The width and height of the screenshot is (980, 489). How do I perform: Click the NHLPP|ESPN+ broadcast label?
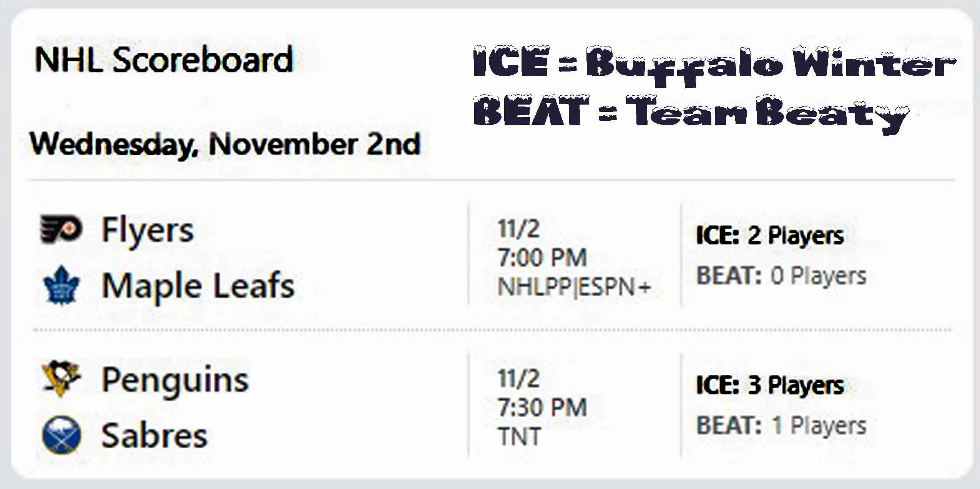(x=574, y=287)
